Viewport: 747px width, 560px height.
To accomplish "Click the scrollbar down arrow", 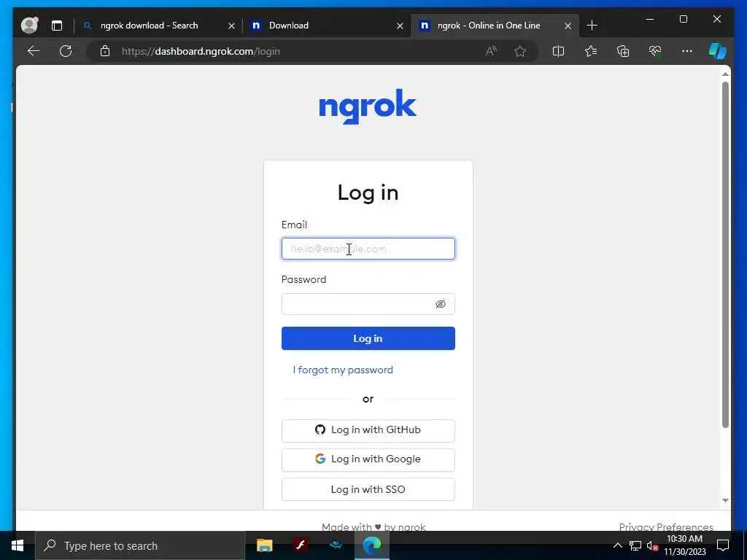I will point(725,500).
